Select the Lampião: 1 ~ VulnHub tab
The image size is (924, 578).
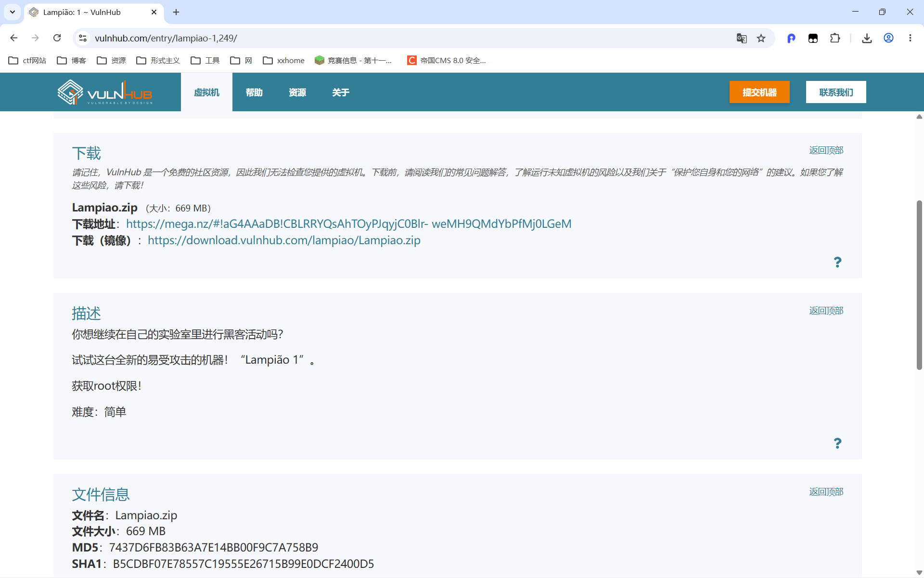click(x=94, y=12)
